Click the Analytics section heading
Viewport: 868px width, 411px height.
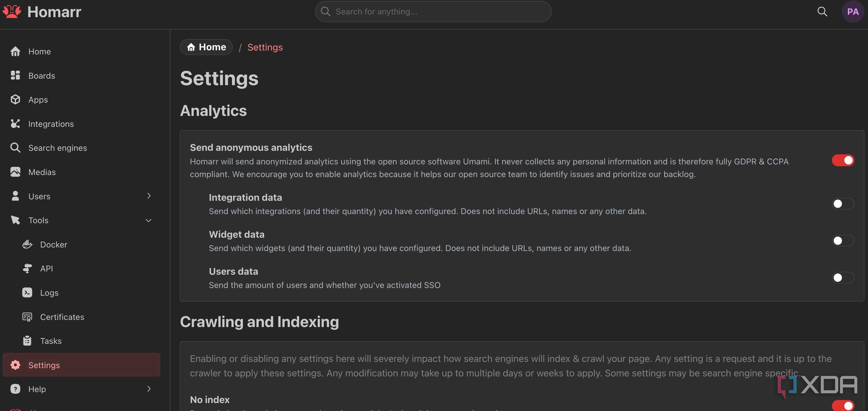click(x=213, y=111)
